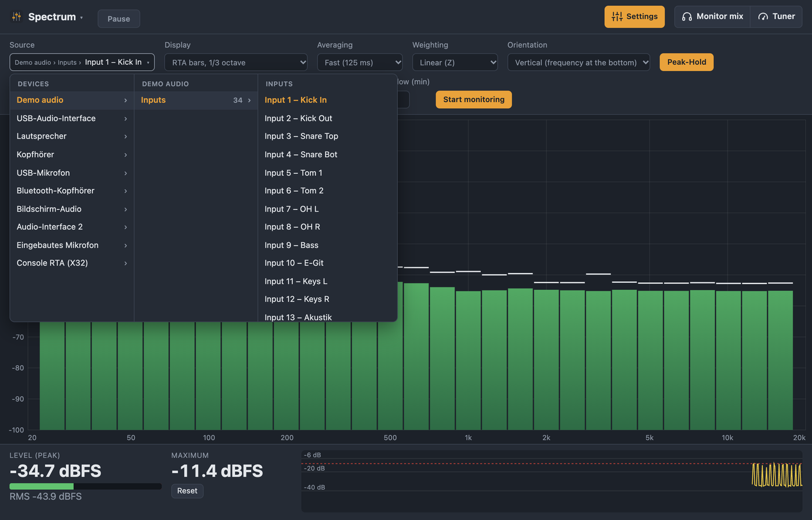
Task: Open the Orientation Vertical dropdown
Action: pyautogui.click(x=579, y=63)
